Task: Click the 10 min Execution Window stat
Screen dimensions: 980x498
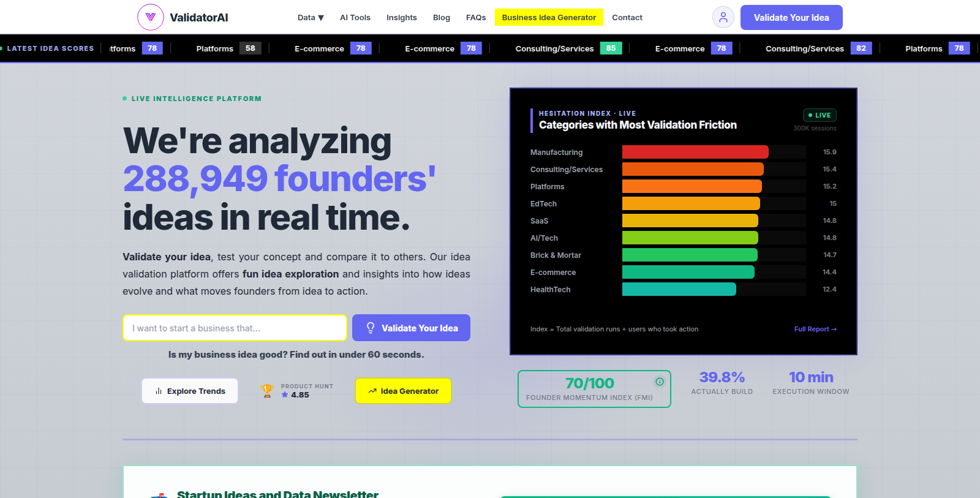Action: 811,383
